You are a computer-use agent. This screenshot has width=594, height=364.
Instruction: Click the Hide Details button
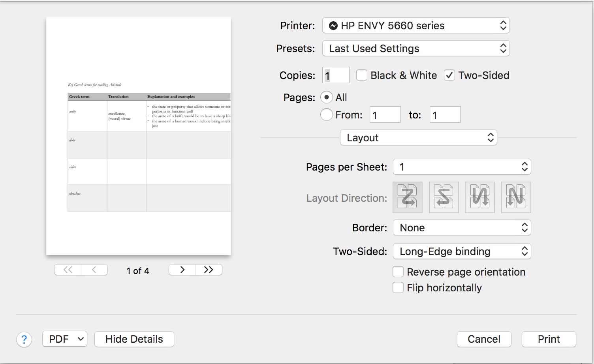[134, 339]
